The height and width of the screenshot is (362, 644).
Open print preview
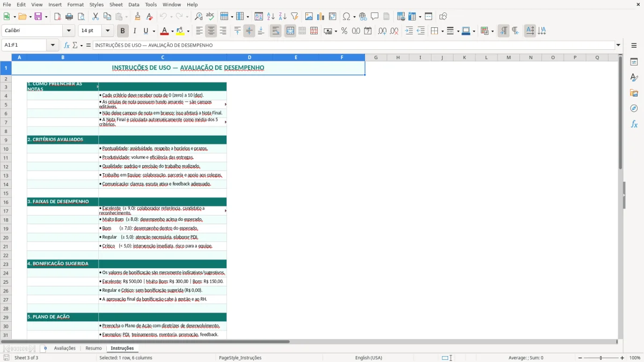(x=81, y=17)
